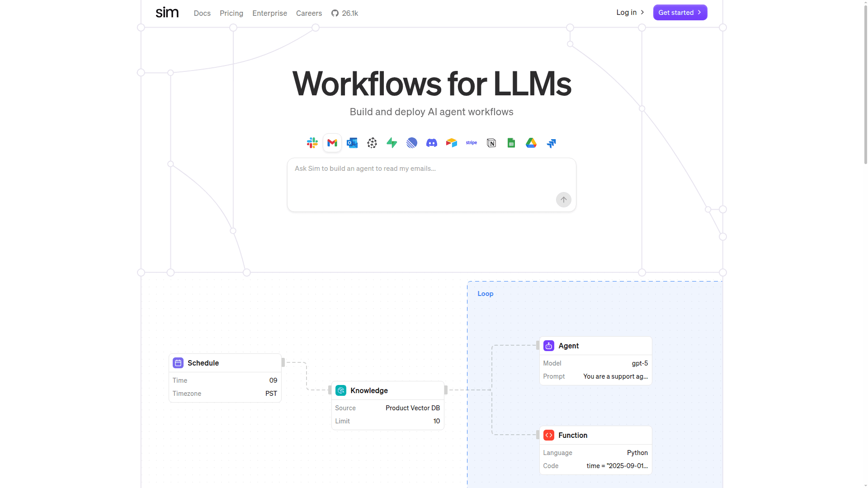Select the Gmail integration icon
The image size is (868, 488).
click(x=332, y=143)
